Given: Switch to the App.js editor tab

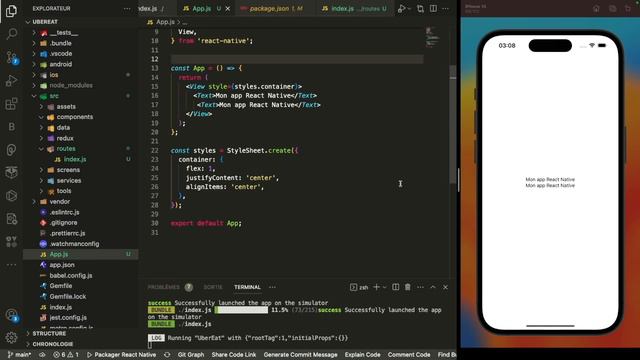Looking at the screenshot, I should click(201, 9).
